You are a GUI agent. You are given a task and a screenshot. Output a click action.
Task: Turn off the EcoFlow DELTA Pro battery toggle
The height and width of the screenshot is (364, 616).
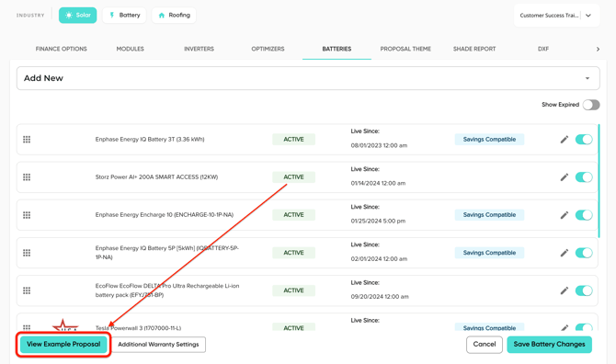[x=584, y=290]
